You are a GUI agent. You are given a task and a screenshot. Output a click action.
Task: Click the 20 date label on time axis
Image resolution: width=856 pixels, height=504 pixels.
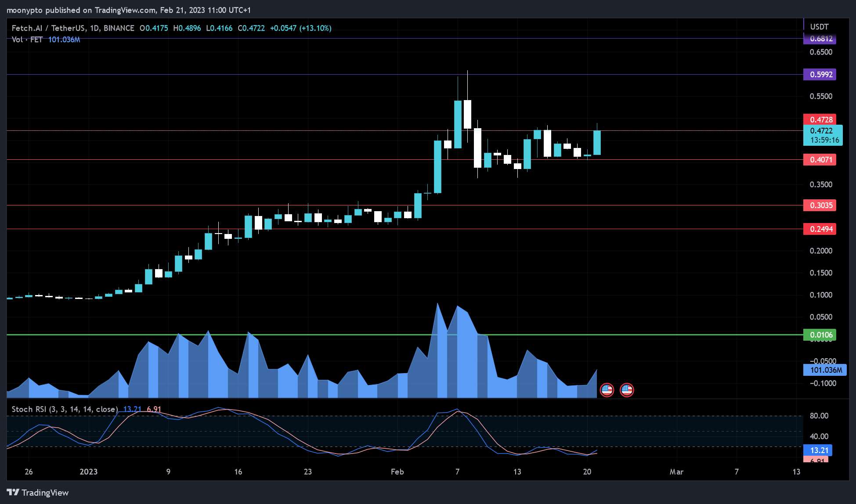pos(587,472)
